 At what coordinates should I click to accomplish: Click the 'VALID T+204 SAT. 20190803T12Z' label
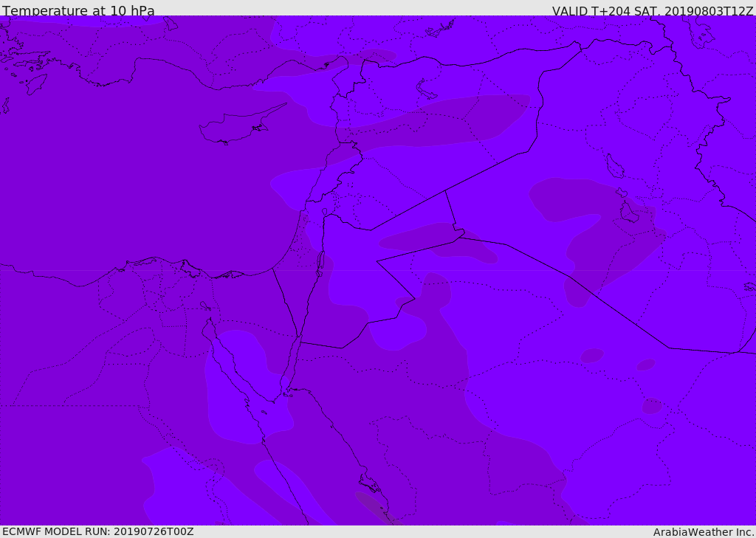[653, 10]
